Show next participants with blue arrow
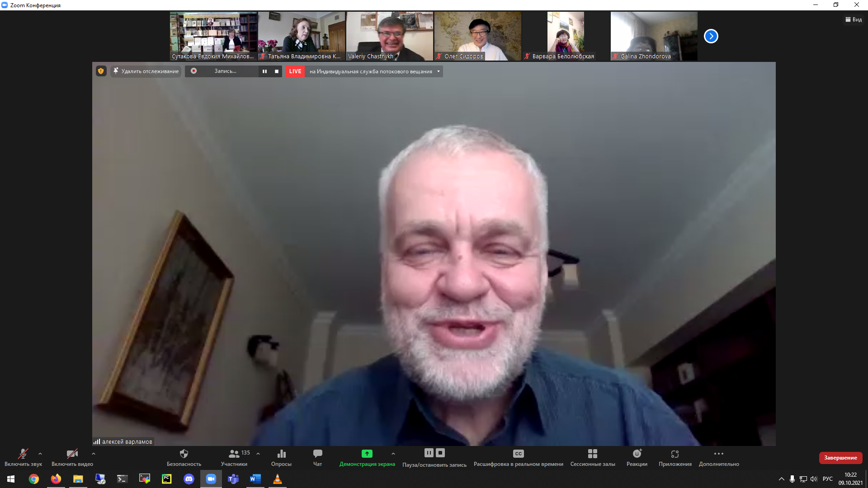Screen dimensions: 868x488 (x=711, y=36)
